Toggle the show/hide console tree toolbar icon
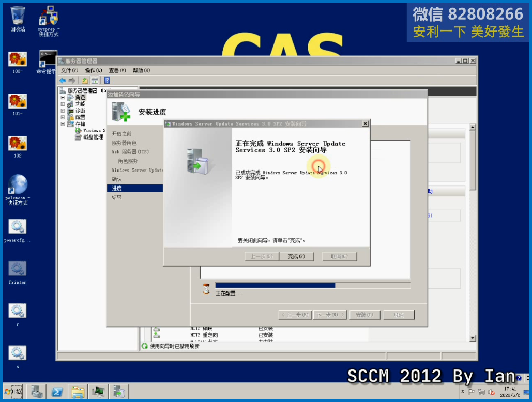 [x=95, y=80]
